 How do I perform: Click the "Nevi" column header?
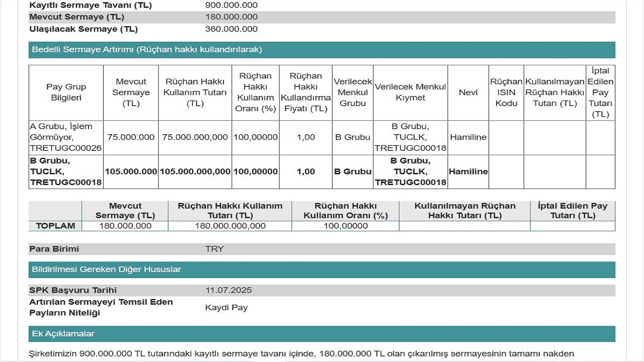[x=468, y=93]
